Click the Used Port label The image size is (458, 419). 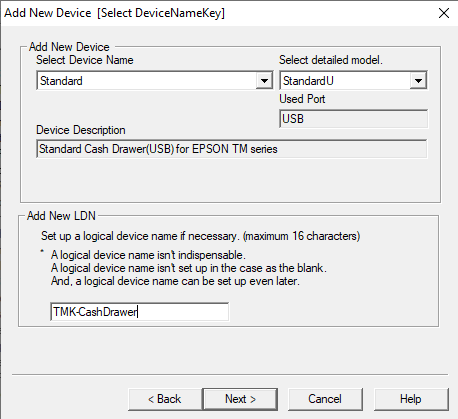302,99
